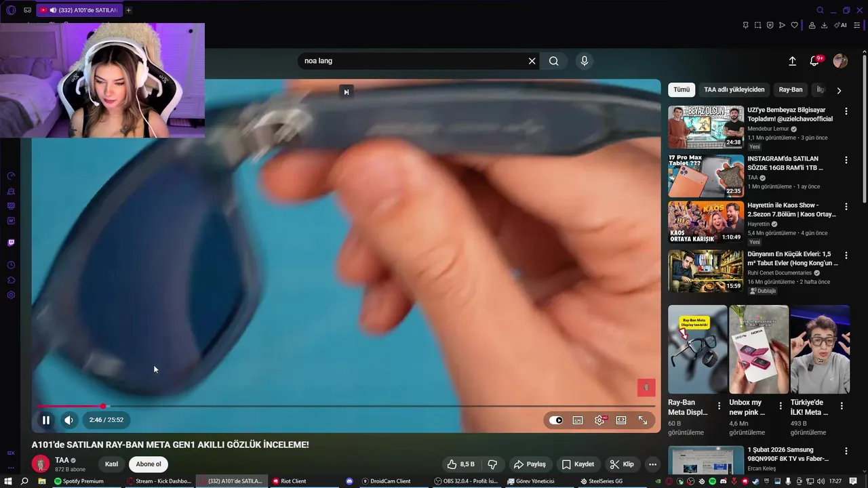Click the 'Klip' clip button
The width and height of the screenshot is (868, 488).
point(622,464)
